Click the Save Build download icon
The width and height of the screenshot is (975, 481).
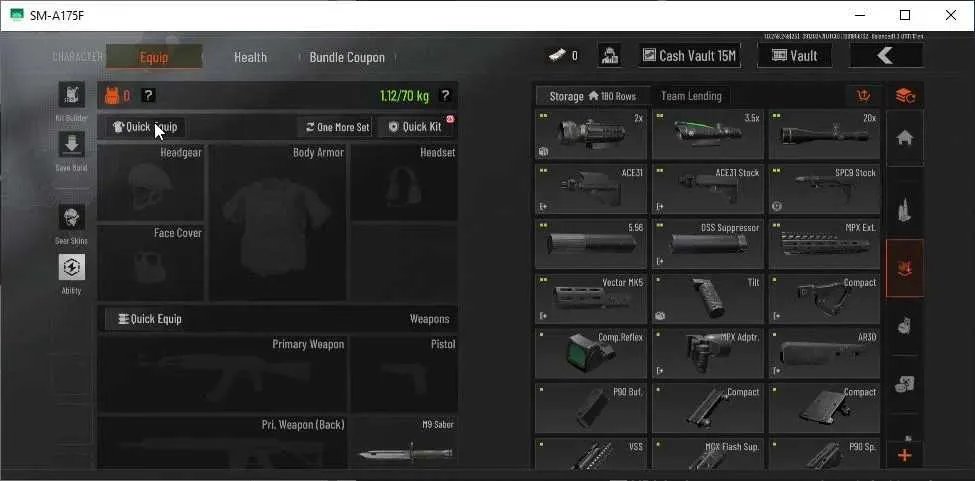click(x=72, y=144)
